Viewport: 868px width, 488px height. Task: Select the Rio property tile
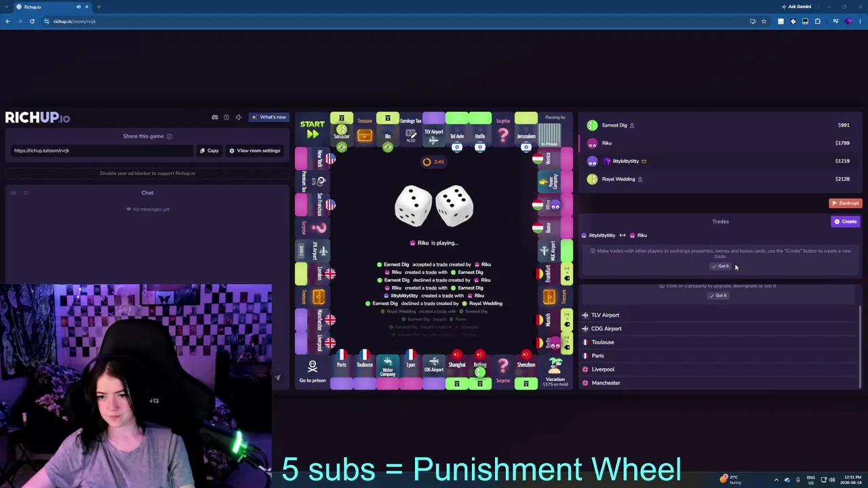pos(388,129)
